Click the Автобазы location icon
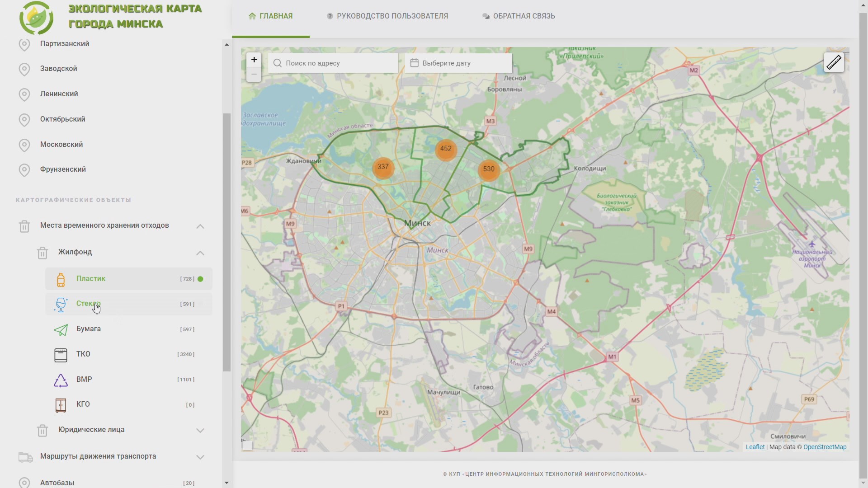Screen dimensions: 868x488 click(x=24, y=483)
